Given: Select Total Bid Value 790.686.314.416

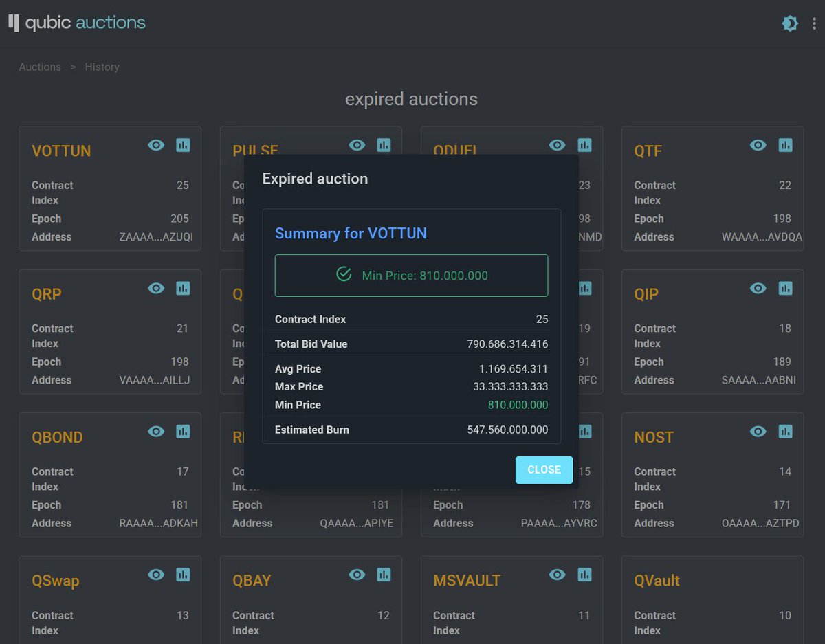Looking at the screenshot, I should [507, 344].
